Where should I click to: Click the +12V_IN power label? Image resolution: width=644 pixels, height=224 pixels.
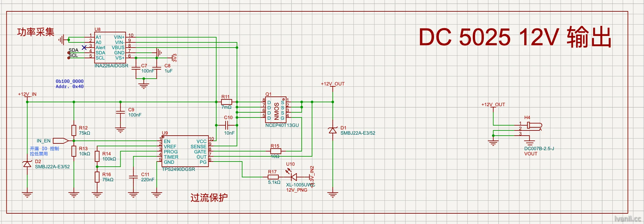27,94
